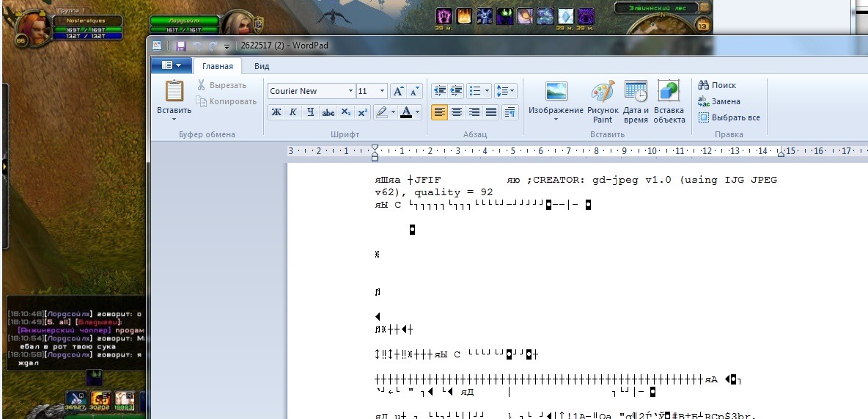Switch to the Вид ribbon tab
The height and width of the screenshot is (419, 868).
point(262,66)
